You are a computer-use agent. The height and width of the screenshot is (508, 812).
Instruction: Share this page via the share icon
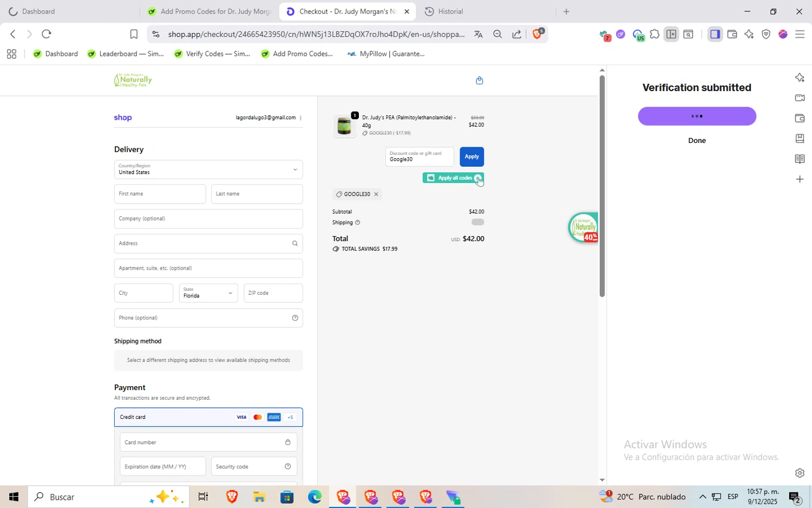pos(517,34)
